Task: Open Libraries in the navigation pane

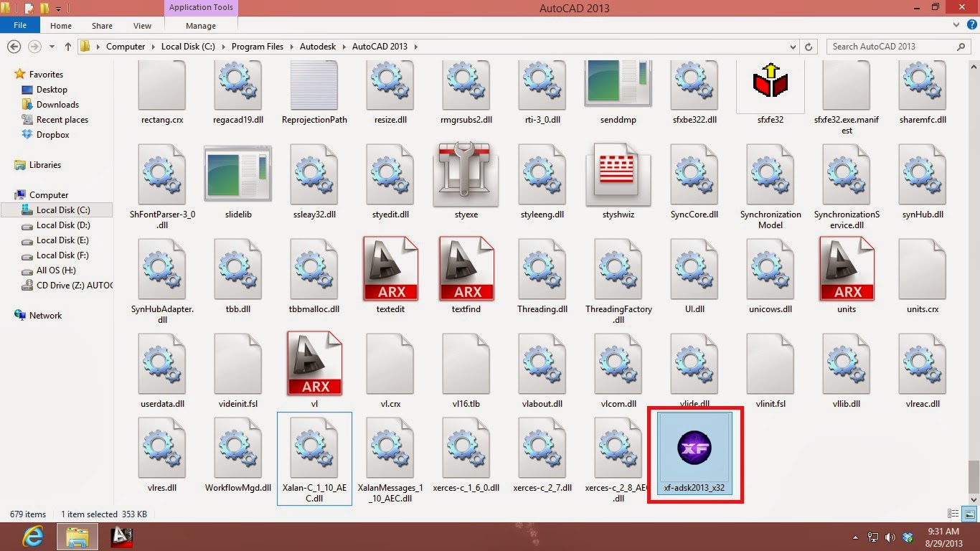Action: (x=45, y=165)
